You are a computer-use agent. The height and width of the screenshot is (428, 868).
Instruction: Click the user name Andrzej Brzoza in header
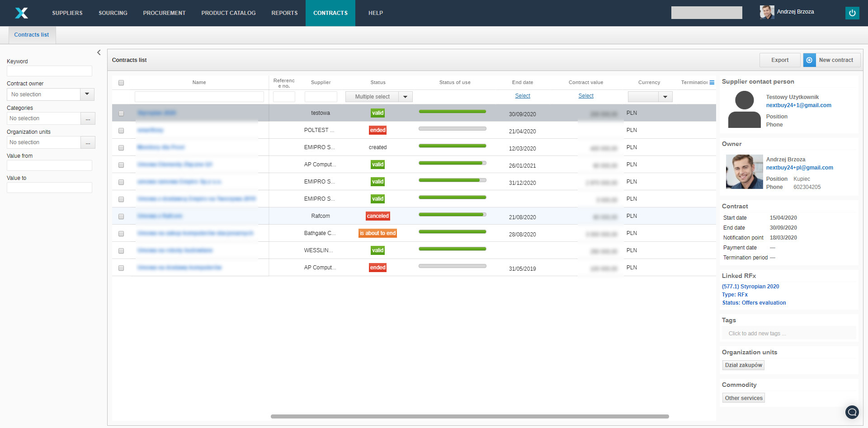(x=795, y=12)
